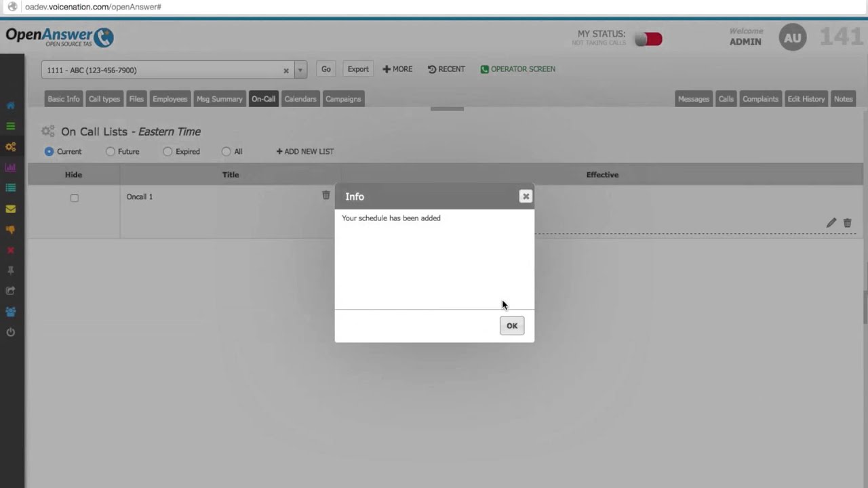Image resolution: width=868 pixels, height=488 pixels.
Task: Open the Edit History tab
Action: tap(806, 99)
